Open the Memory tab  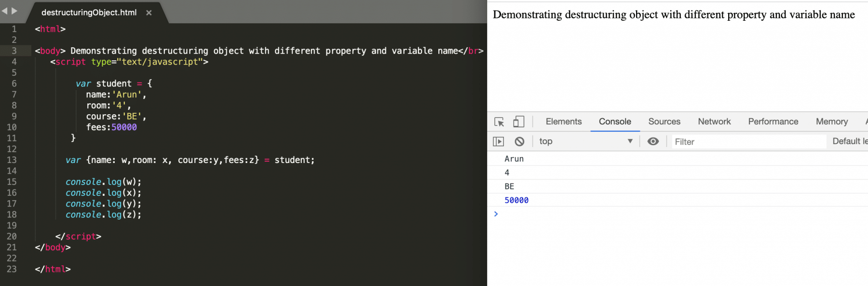[831, 122]
